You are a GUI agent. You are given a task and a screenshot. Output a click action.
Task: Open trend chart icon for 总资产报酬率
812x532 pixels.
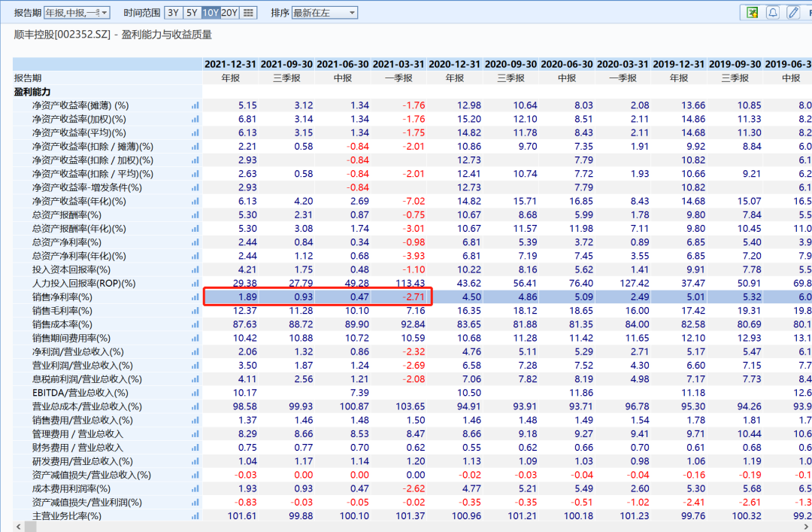pyautogui.click(x=195, y=214)
